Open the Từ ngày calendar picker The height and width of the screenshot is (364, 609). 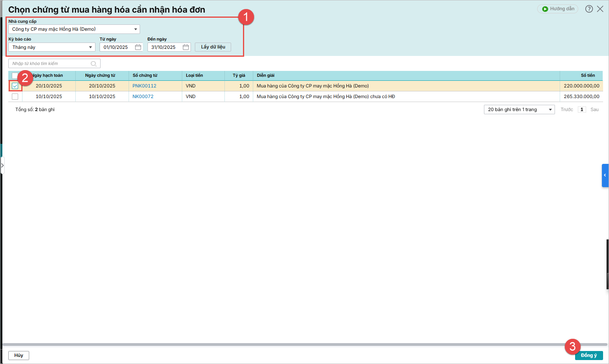pyautogui.click(x=138, y=47)
